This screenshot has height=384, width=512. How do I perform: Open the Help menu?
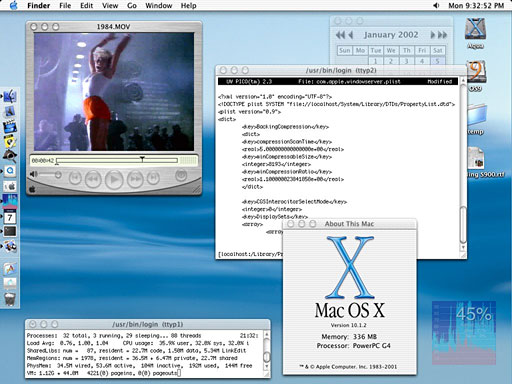point(188,6)
